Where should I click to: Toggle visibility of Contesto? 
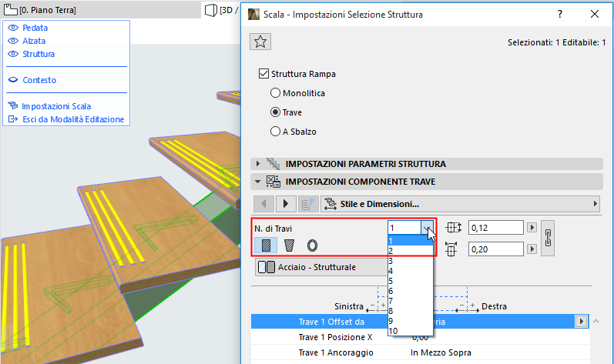[x=13, y=80]
